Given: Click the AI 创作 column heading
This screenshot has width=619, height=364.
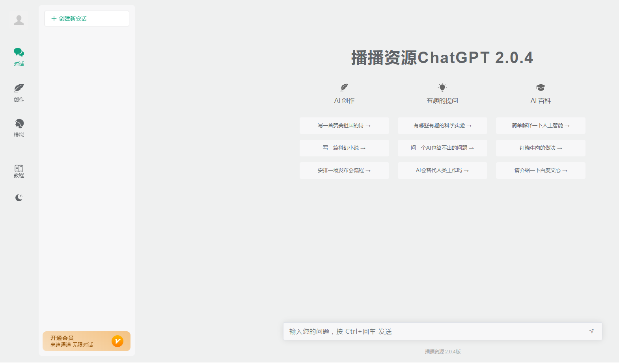Looking at the screenshot, I should [344, 101].
